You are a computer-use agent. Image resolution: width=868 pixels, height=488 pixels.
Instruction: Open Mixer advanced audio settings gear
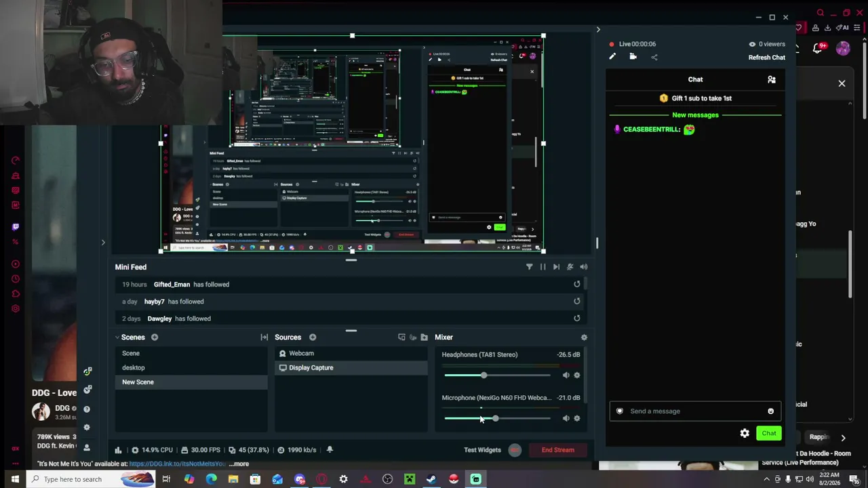(x=584, y=338)
